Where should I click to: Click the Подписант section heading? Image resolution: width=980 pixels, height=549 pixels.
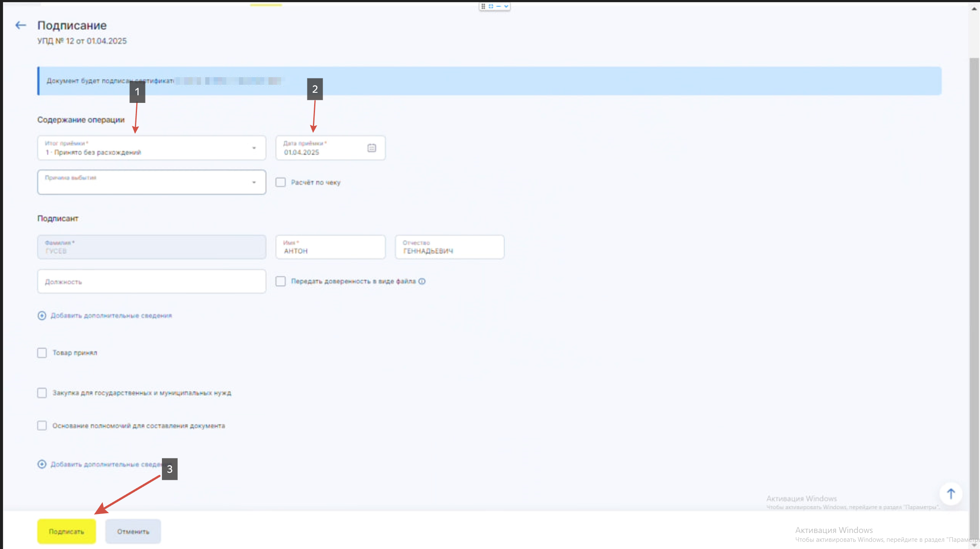[x=58, y=218]
